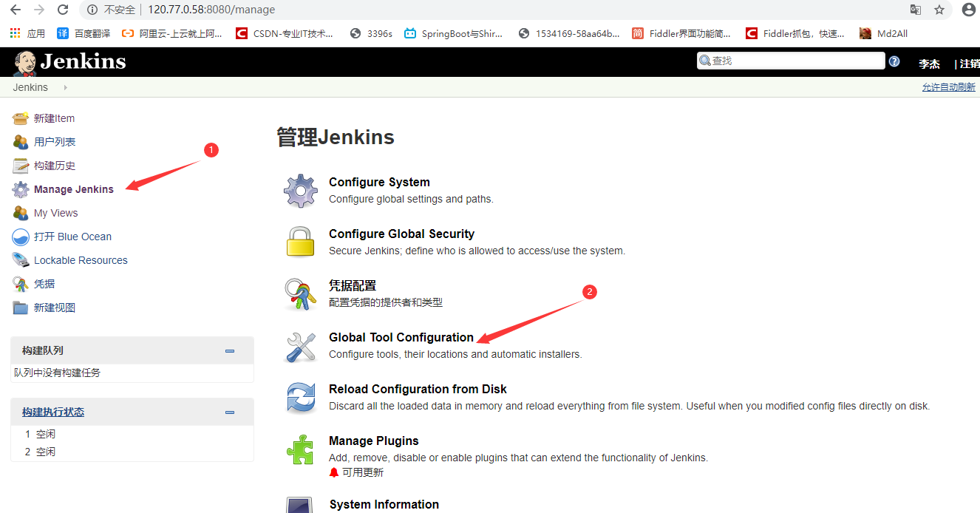The height and width of the screenshot is (513, 980).
Task: Collapse the 构建执行状态 panel
Action: (x=230, y=412)
